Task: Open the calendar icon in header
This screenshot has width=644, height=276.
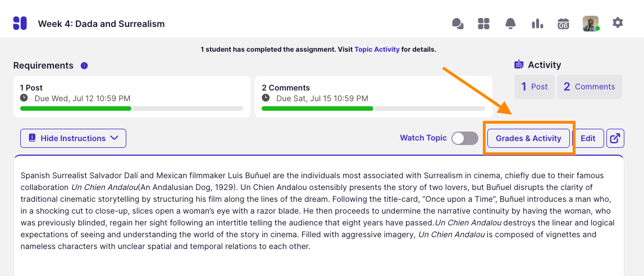Action: click(x=563, y=24)
